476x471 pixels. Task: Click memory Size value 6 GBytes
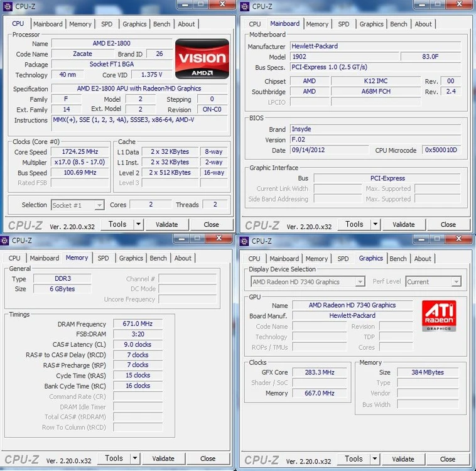click(x=62, y=289)
